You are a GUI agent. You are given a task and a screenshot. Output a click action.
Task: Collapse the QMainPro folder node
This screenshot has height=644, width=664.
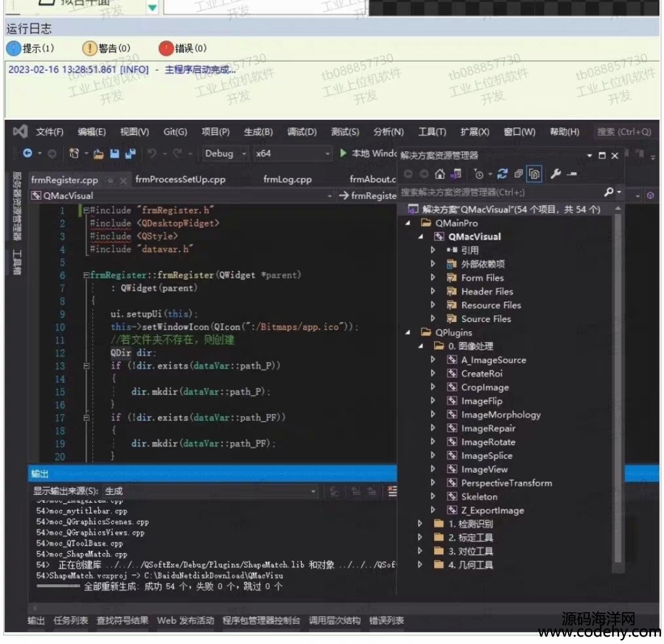pyautogui.click(x=408, y=223)
